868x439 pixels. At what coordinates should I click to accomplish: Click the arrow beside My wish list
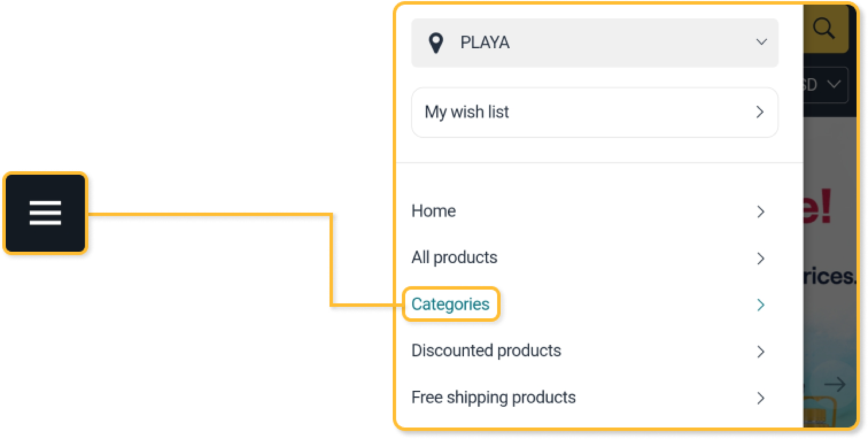759,112
